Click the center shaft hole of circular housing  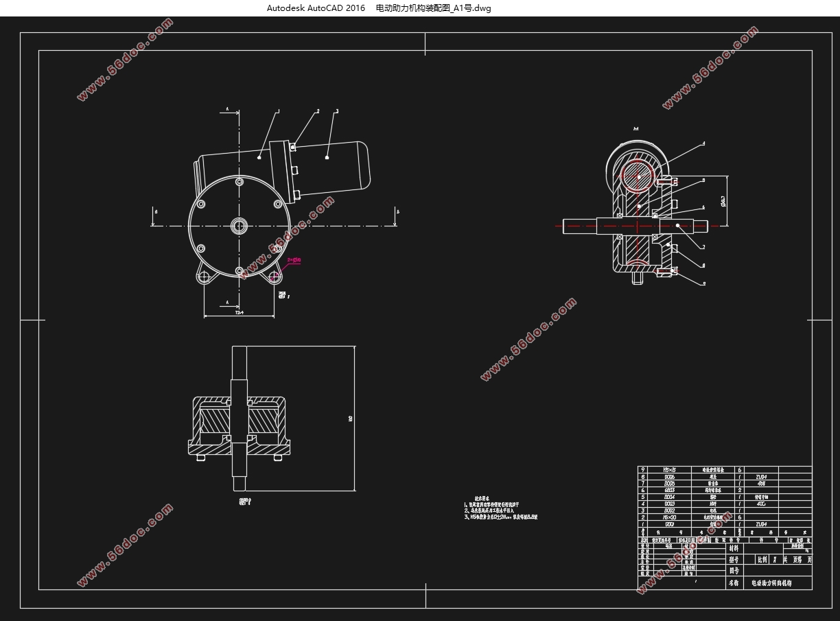[240, 224]
